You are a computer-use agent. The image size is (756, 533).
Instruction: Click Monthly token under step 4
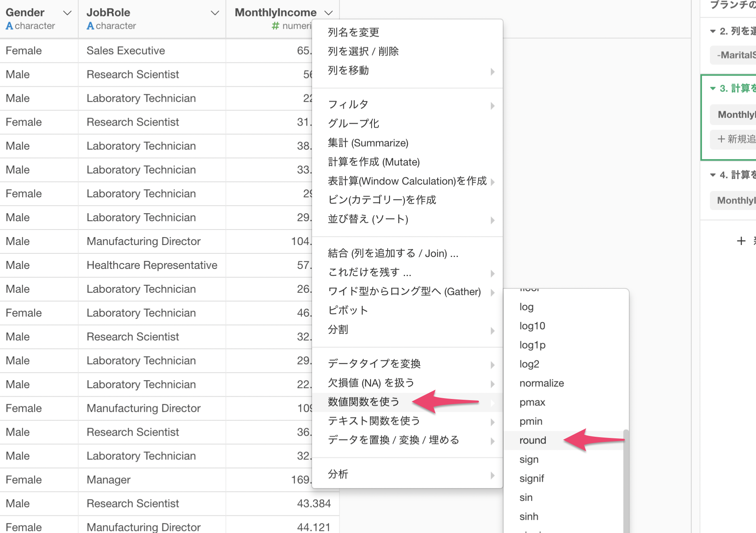click(x=734, y=200)
